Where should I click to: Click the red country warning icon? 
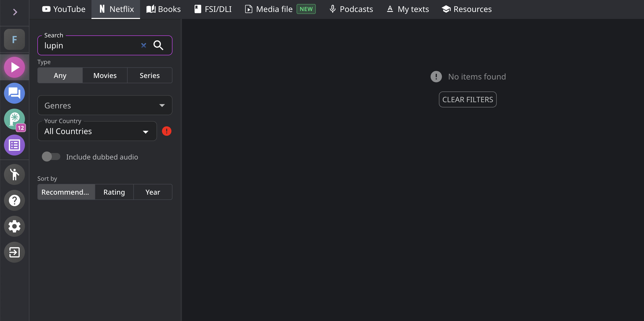click(x=166, y=131)
